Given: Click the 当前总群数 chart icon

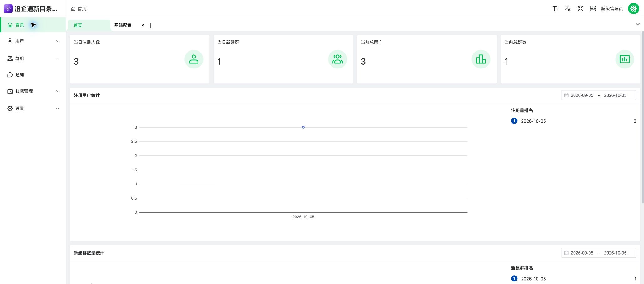Looking at the screenshot, I should [x=625, y=59].
